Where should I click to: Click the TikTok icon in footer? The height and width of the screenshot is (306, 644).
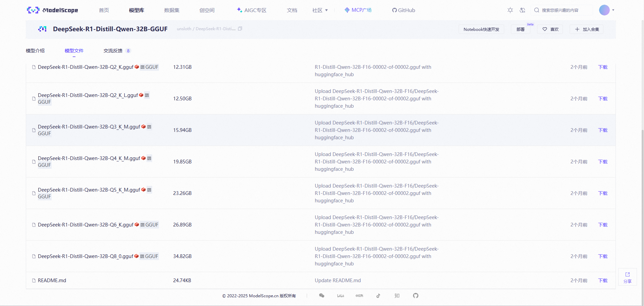[378, 296]
